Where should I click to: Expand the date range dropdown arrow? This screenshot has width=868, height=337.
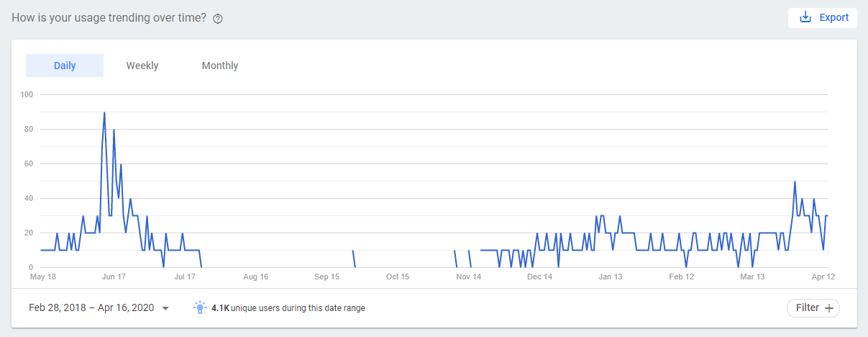[x=165, y=308]
